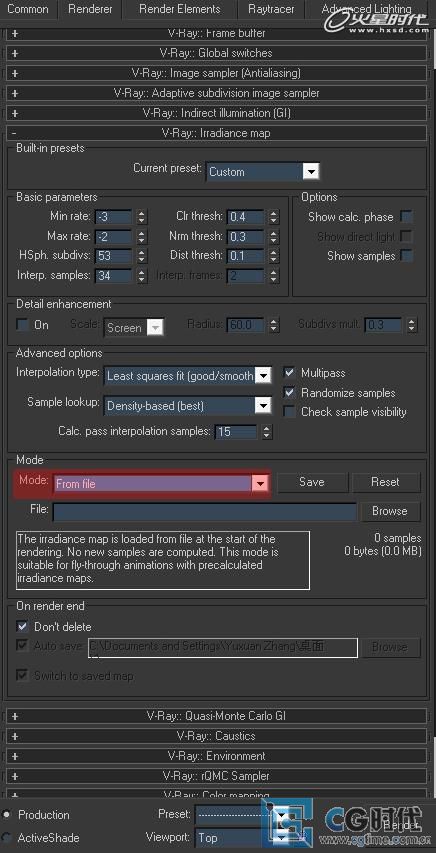Click the Min rate spinner arrows

tap(142, 217)
